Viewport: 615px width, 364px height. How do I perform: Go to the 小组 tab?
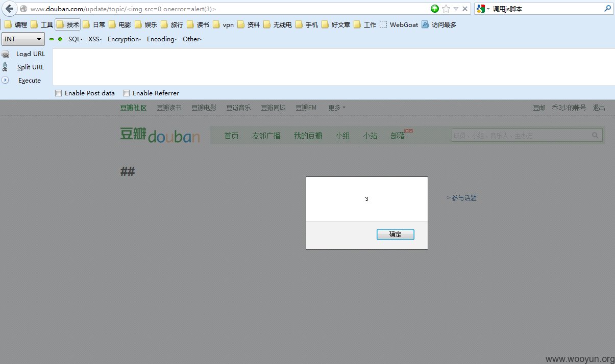coord(342,136)
